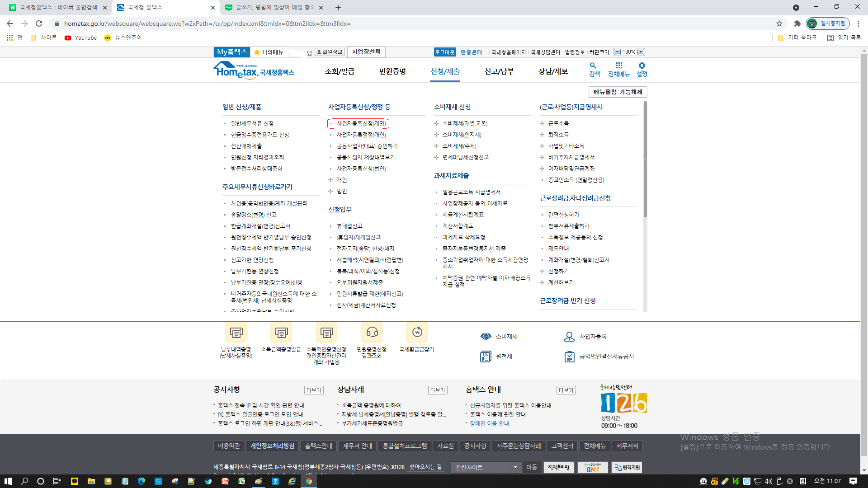Image resolution: width=868 pixels, height=488 pixels.
Task: Open the full menu grid icon (전체메뉴)
Action: 619,66
